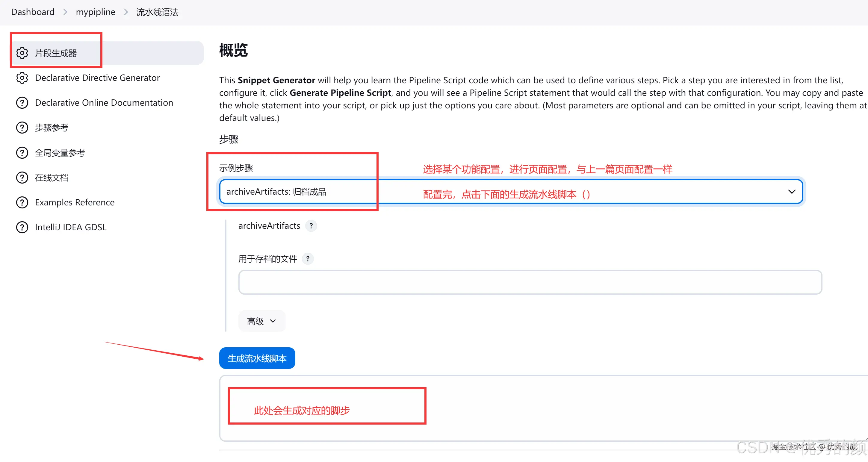868x462 pixels.
Task: Click the question icon beside 步骤参考
Action: [x=22, y=127]
